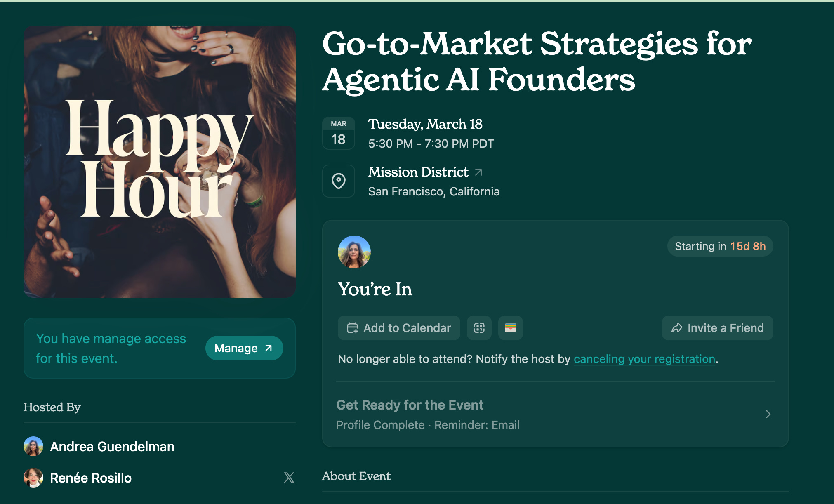This screenshot has height=504, width=834.
Task: Click the Manage button
Action: (x=244, y=348)
